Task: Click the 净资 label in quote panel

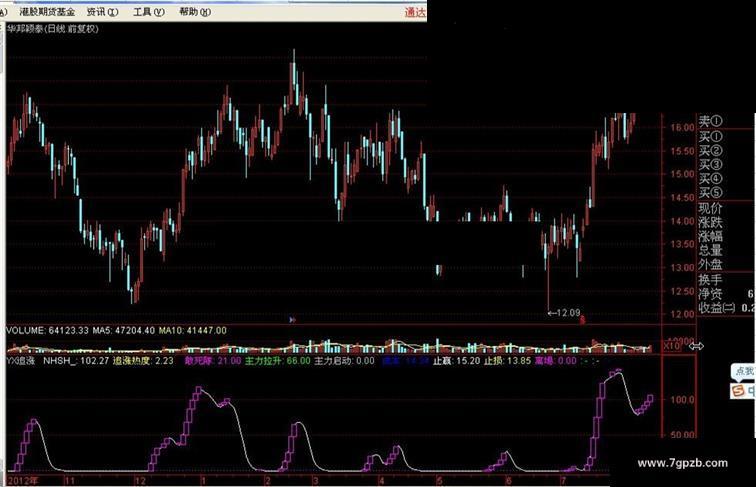Action: [711, 294]
